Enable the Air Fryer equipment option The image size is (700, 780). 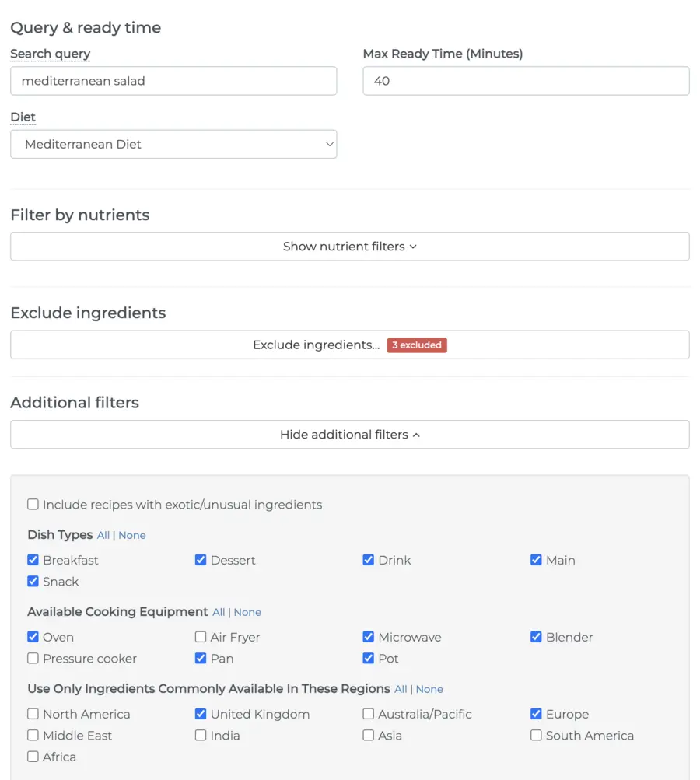pos(201,637)
